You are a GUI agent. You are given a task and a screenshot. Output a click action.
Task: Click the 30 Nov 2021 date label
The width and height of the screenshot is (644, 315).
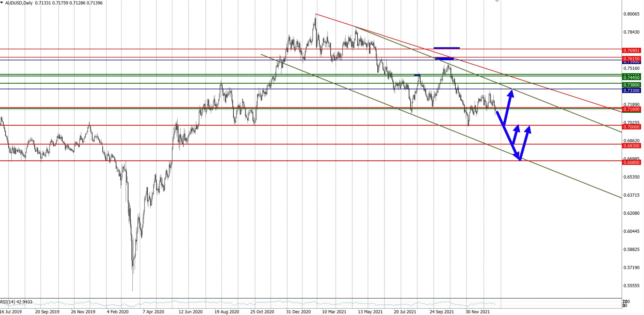click(477, 312)
